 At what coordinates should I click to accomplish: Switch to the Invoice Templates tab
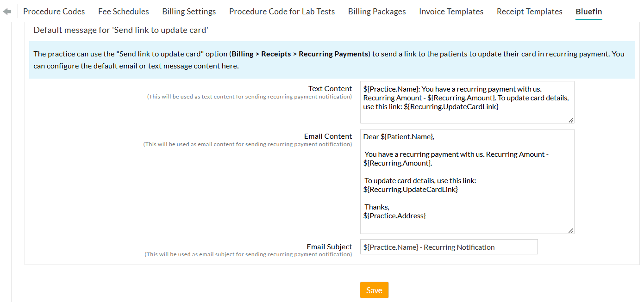(451, 12)
